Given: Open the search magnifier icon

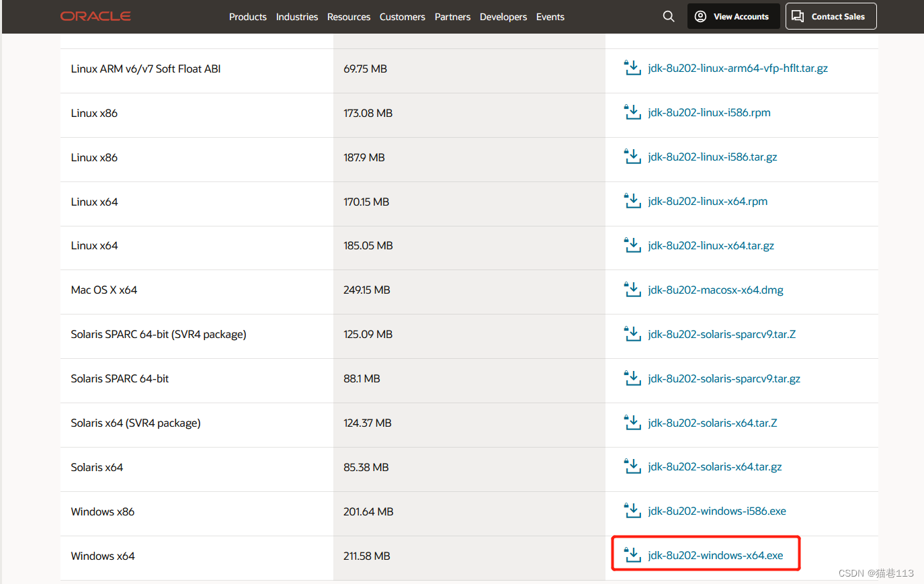Looking at the screenshot, I should (x=669, y=16).
